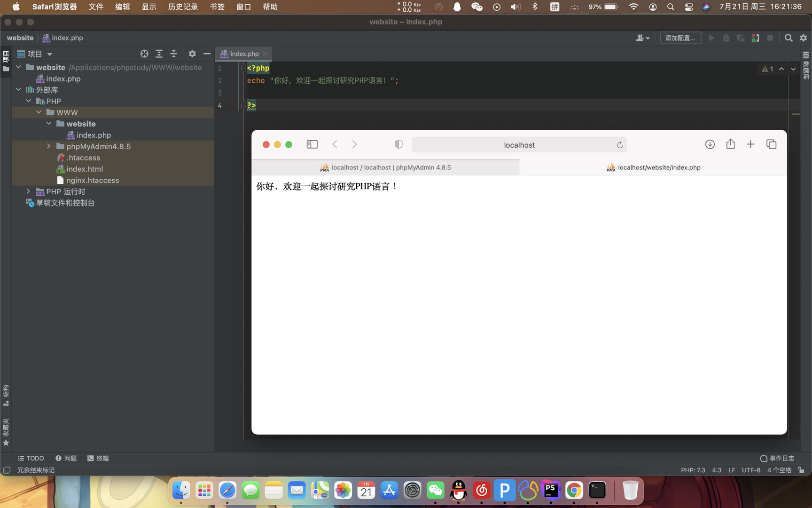Click the Collapse All icon in project panel

[173, 54]
